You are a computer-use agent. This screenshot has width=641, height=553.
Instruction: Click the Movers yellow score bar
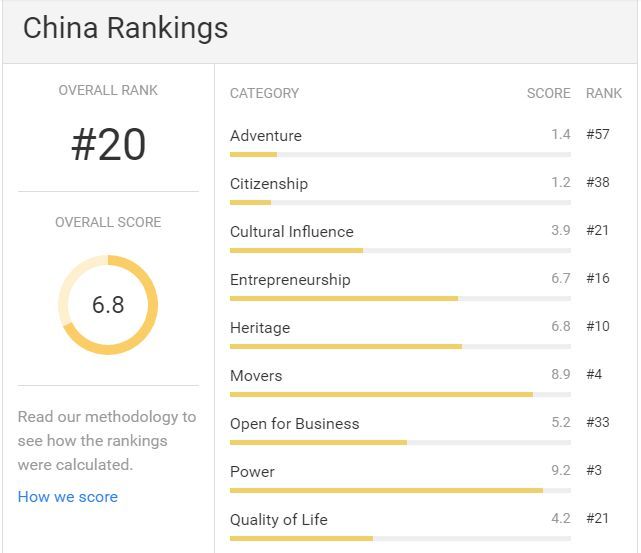381,394
